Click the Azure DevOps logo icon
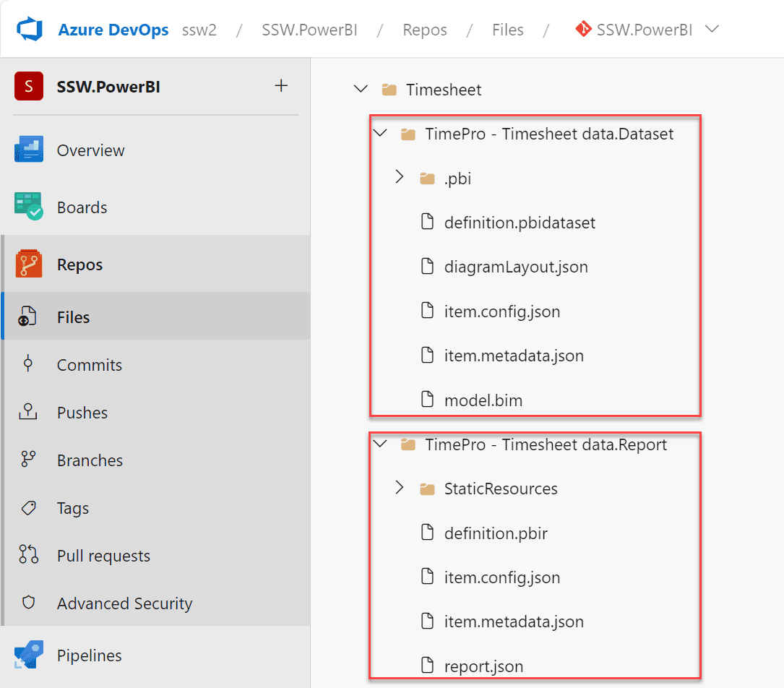784x688 pixels. pos(31,30)
